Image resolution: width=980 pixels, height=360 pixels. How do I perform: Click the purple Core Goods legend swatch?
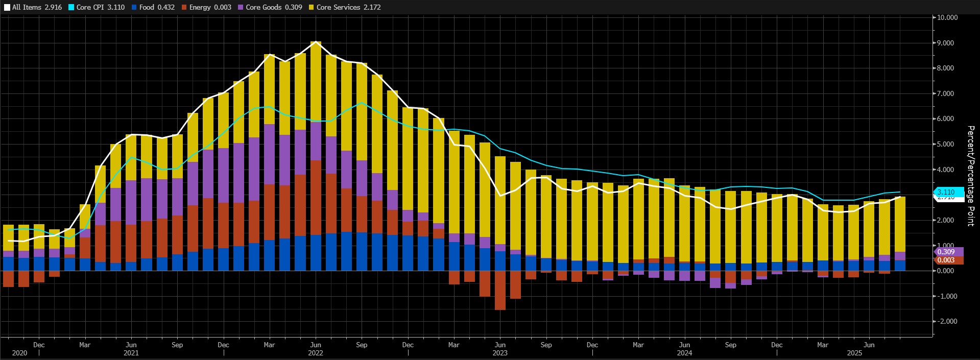click(x=240, y=8)
